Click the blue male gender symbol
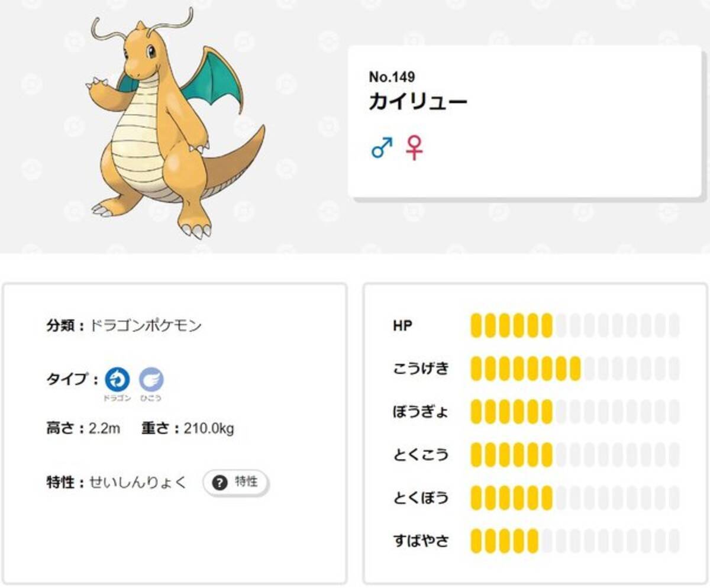This screenshot has width=710, height=588. (382, 147)
